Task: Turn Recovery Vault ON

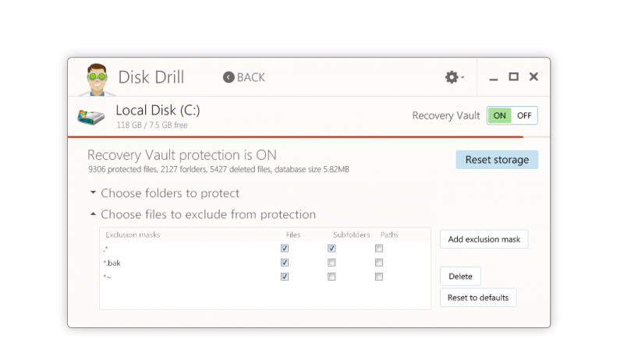Action: [x=499, y=115]
